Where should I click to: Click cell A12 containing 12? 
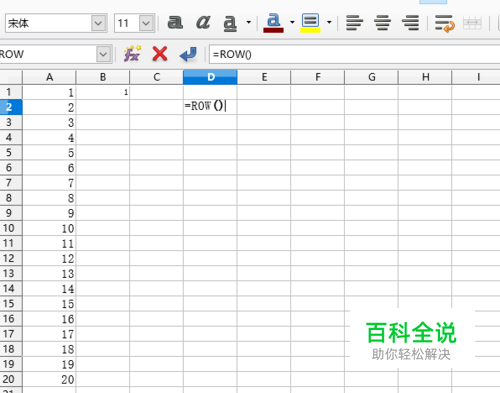(x=49, y=258)
